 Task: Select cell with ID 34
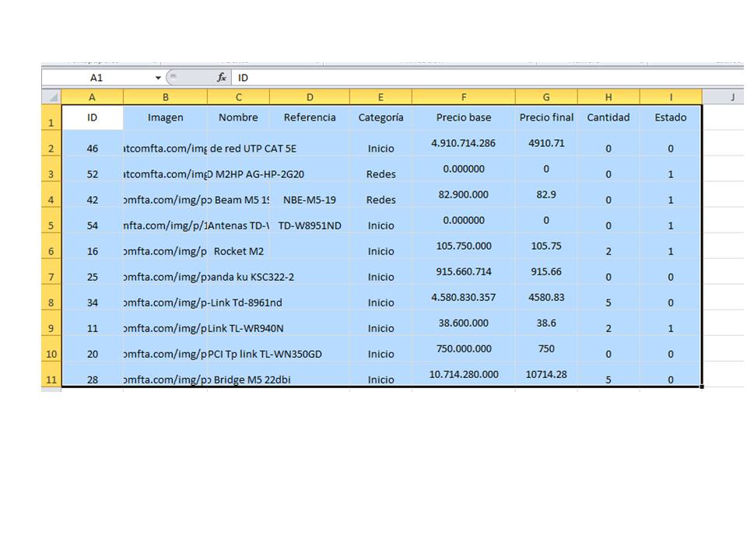pos(92,297)
